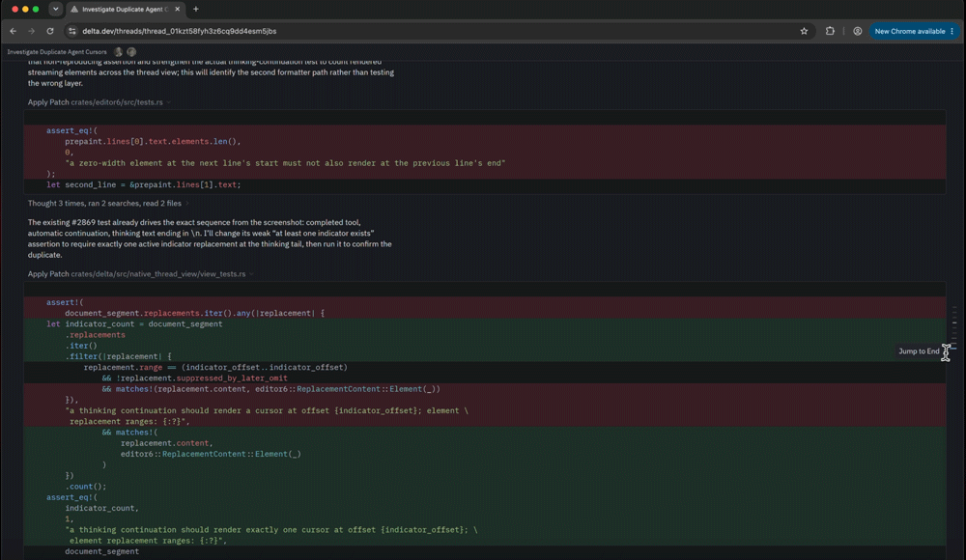Click the browser forward arrow

(32, 31)
